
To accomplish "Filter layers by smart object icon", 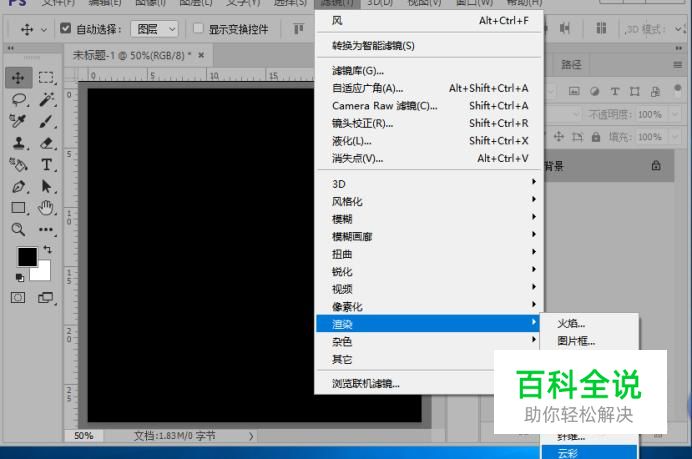I will click(655, 91).
